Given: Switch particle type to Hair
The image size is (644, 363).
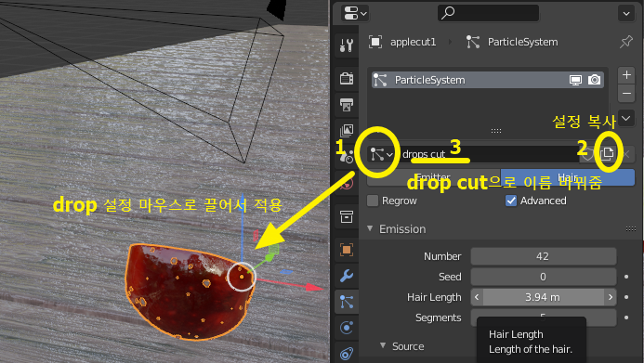Looking at the screenshot, I should [568, 177].
